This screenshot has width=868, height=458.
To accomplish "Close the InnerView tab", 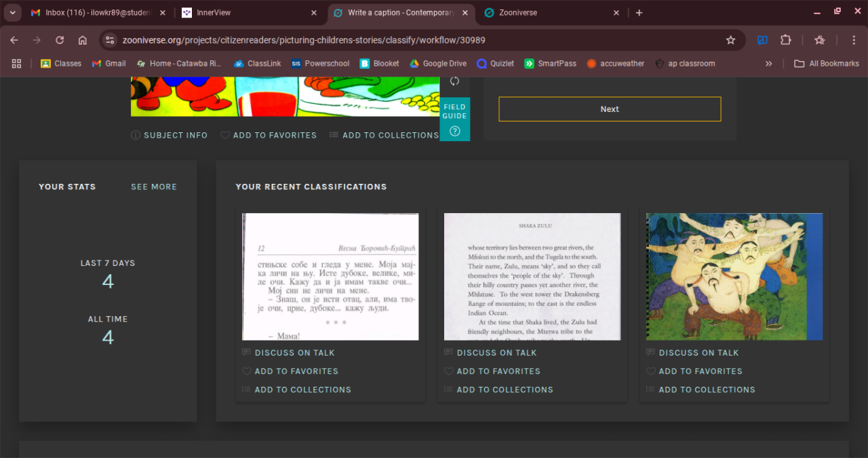I will 313,13.
